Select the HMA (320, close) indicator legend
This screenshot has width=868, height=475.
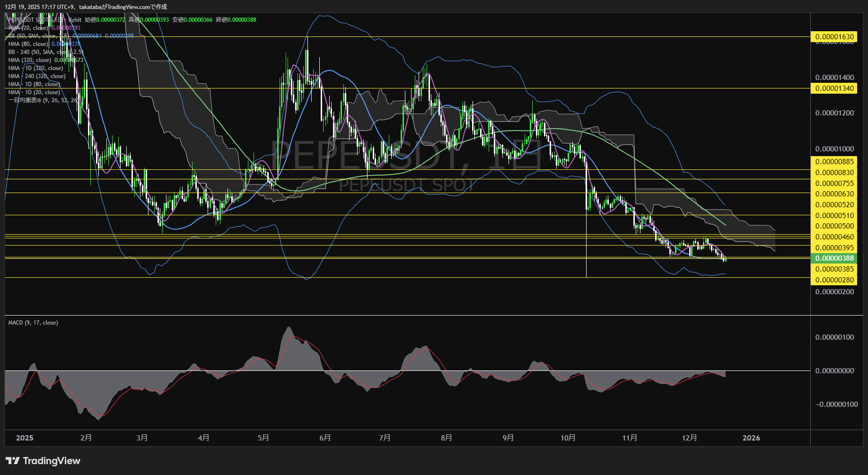pyautogui.click(x=29, y=60)
